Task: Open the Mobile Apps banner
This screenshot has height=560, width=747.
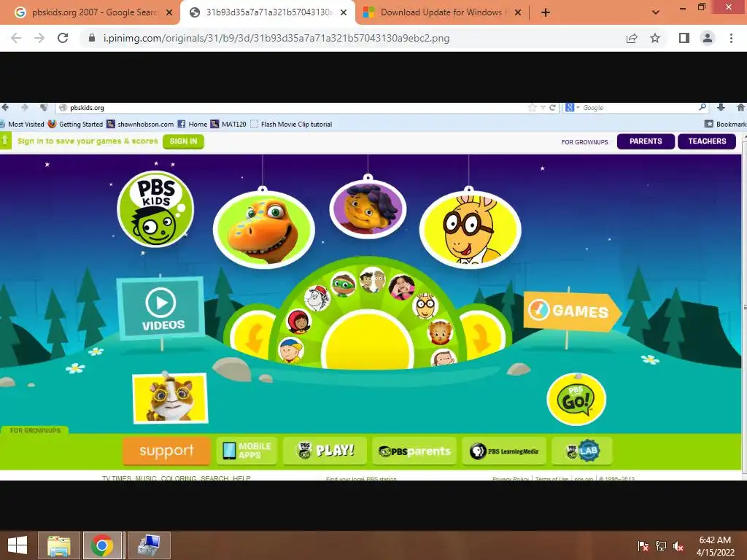Action: click(x=247, y=451)
